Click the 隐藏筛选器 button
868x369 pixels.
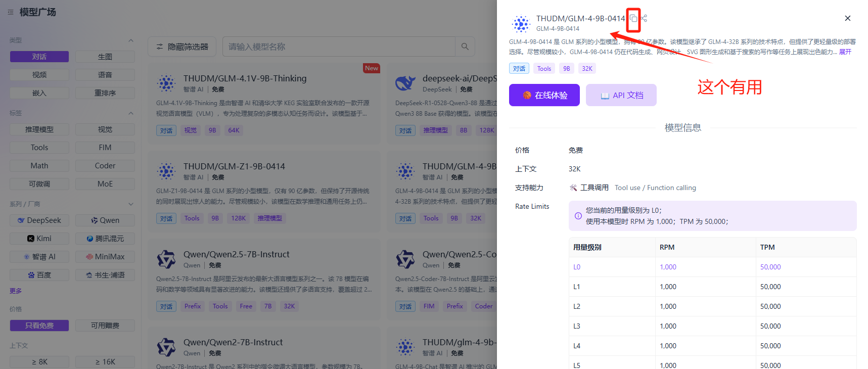coord(182,47)
